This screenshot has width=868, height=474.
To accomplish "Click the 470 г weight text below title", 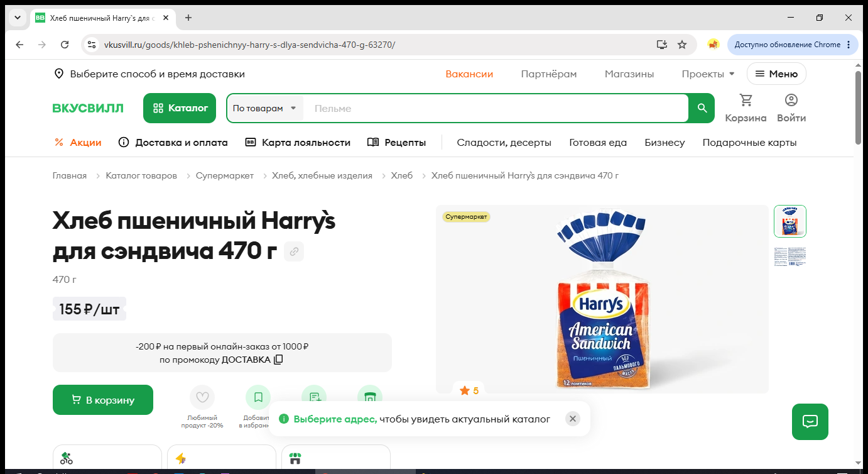I will [x=65, y=279].
